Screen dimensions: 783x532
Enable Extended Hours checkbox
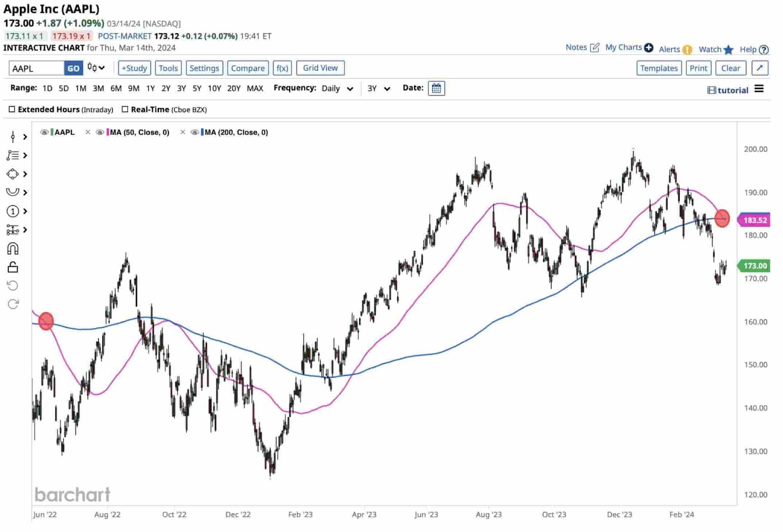point(12,110)
